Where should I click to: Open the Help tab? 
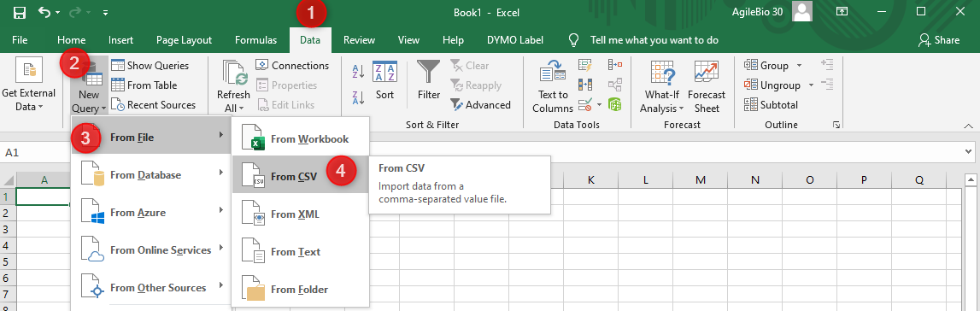click(453, 40)
